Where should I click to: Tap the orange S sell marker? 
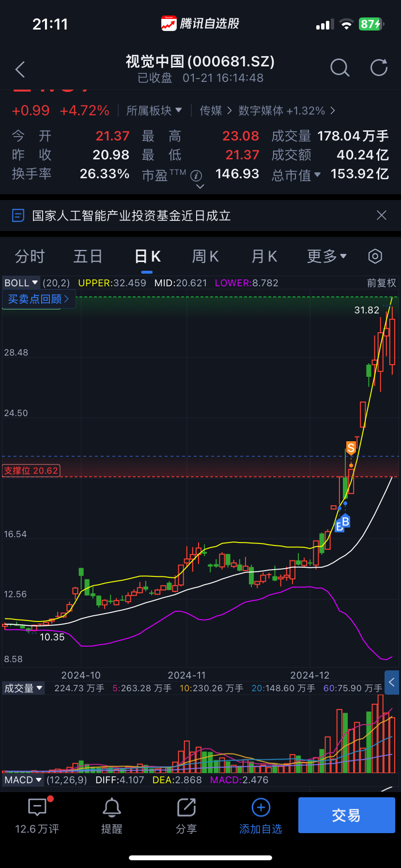tap(351, 448)
